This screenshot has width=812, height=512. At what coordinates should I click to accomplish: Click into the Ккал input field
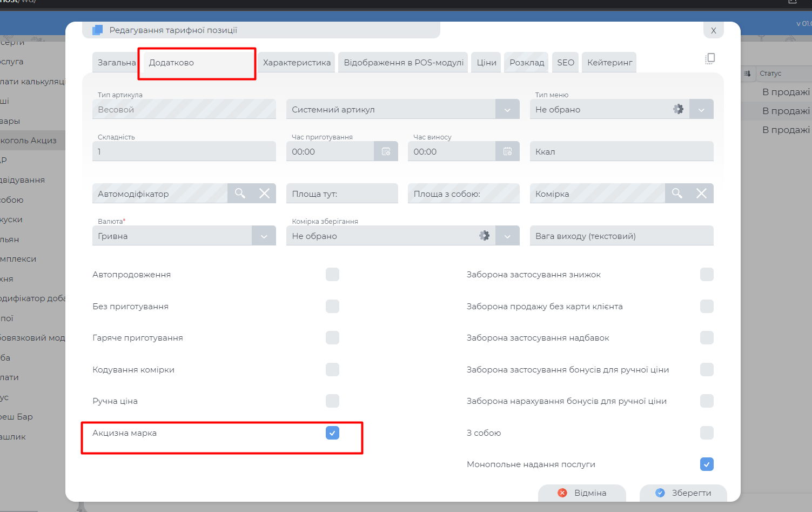click(x=621, y=152)
